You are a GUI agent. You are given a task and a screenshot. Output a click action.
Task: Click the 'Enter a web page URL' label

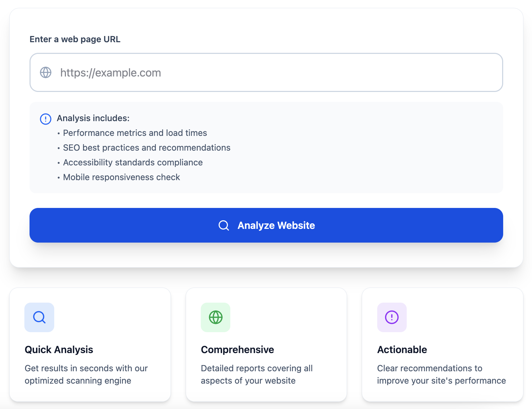[x=75, y=39]
